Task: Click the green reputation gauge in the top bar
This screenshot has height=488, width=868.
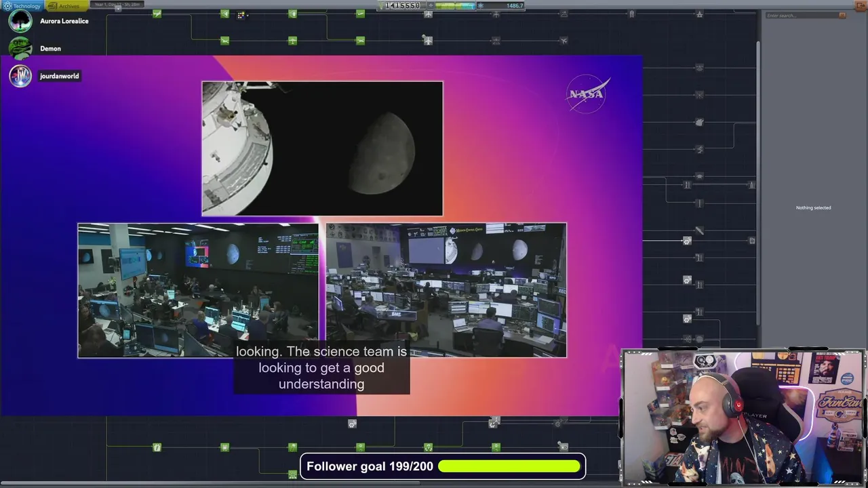Action: point(455,5)
